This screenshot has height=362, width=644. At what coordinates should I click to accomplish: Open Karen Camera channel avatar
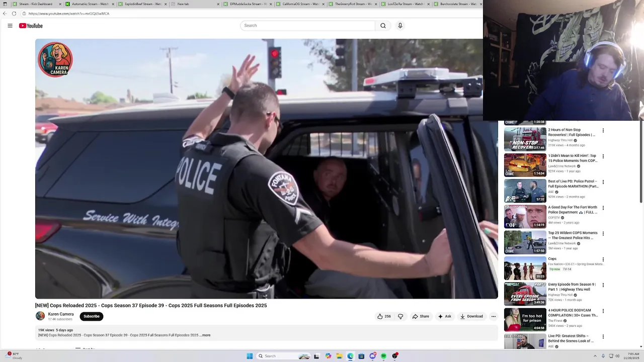pyautogui.click(x=40, y=316)
